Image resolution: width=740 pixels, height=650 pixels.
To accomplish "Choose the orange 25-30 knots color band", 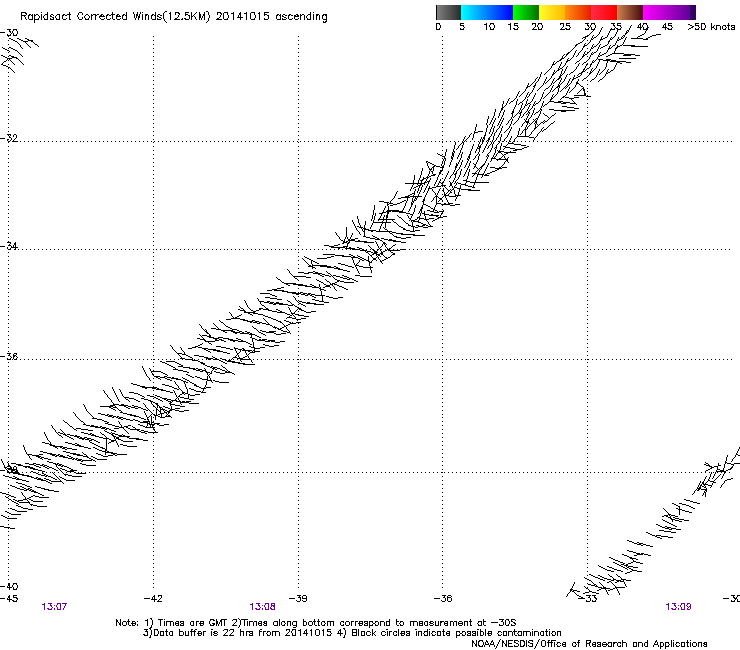I will 578,12.
